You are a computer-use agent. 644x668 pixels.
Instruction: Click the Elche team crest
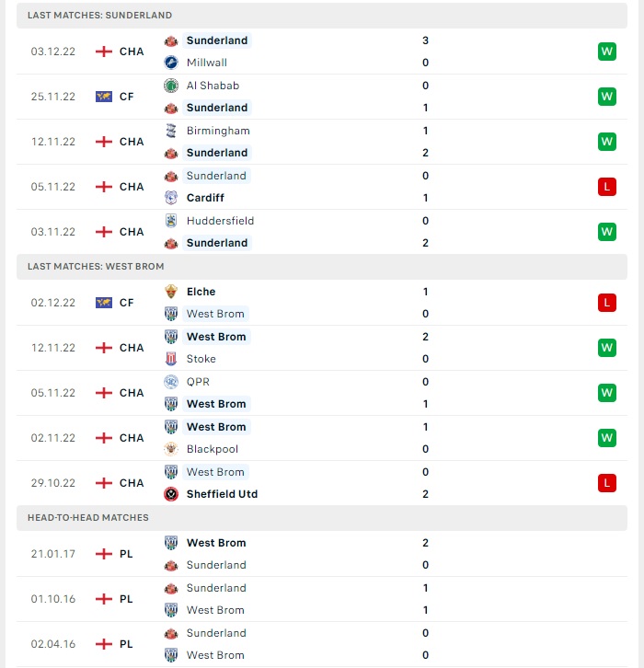coord(171,292)
